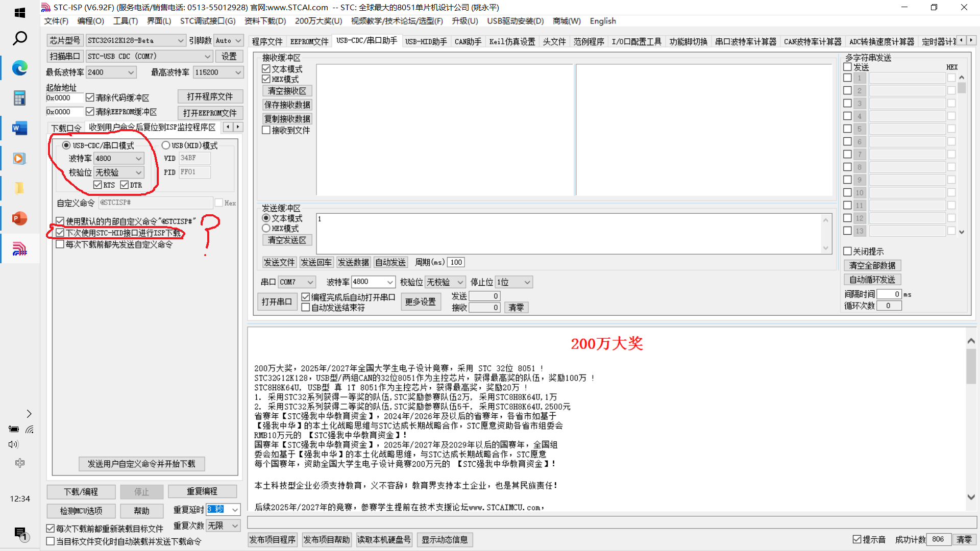Viewport: 980px width, 551px height.
Task: Switch to USB-HID助手 tab
Action: click(x=426, y=41)
